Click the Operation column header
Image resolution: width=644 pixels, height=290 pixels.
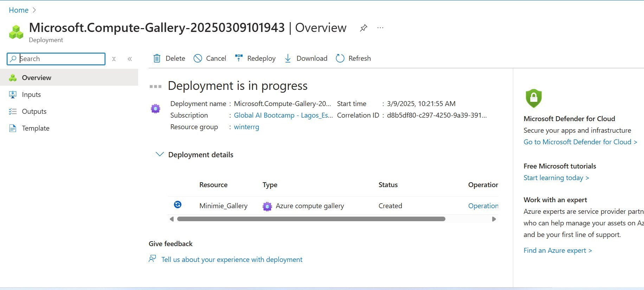[x=483, y=185]
